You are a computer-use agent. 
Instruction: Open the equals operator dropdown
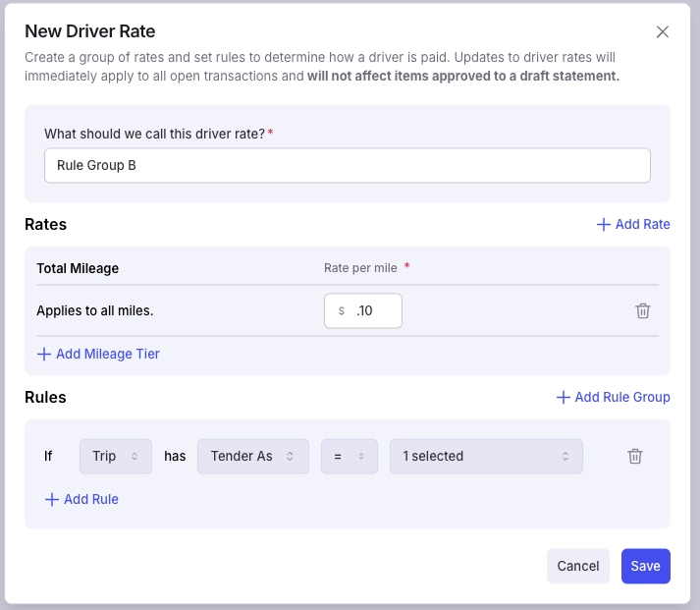click(350, 456)
